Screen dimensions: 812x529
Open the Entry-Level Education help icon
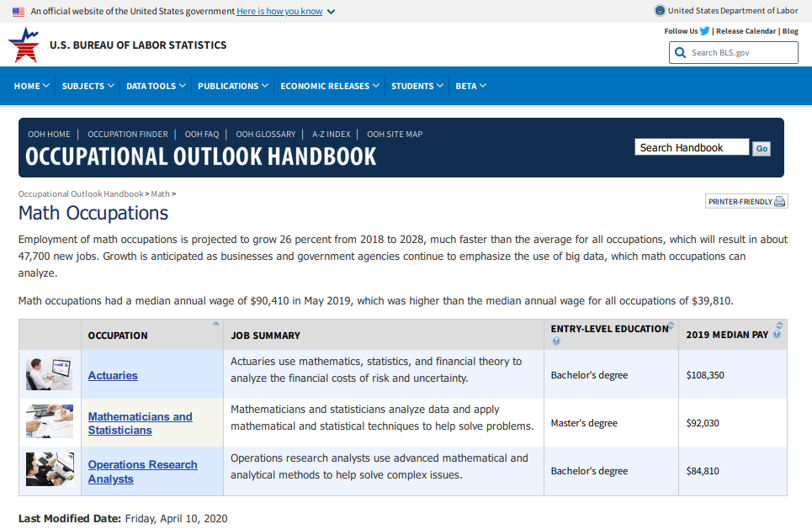[x=556, y=341]
